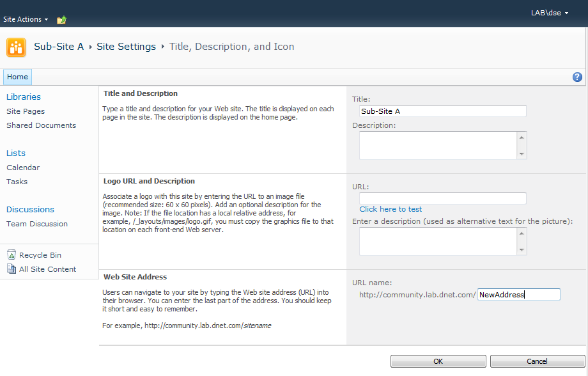Click the orange site logo icon
The image size is (588, 376).
(x=16, y=47)
